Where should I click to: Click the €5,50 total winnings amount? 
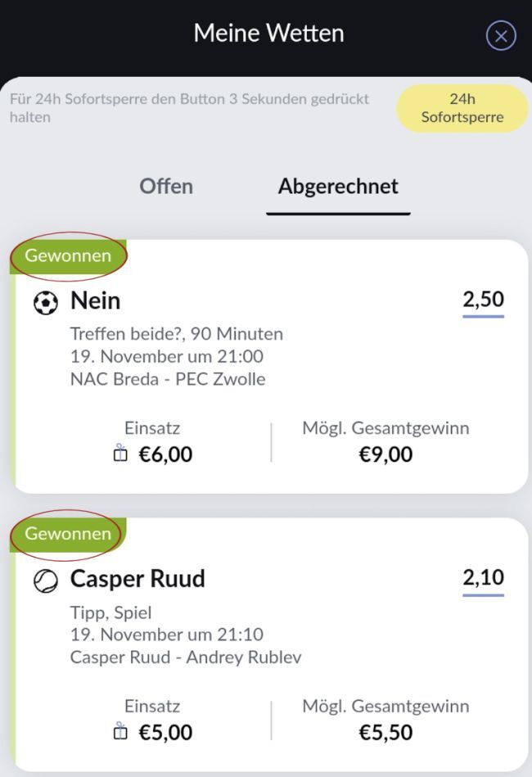click(x=385, y=732)
